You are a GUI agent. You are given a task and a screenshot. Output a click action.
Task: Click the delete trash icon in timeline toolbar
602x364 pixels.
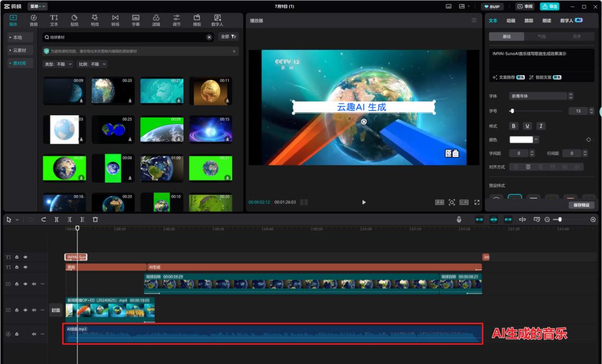[95, 219]
